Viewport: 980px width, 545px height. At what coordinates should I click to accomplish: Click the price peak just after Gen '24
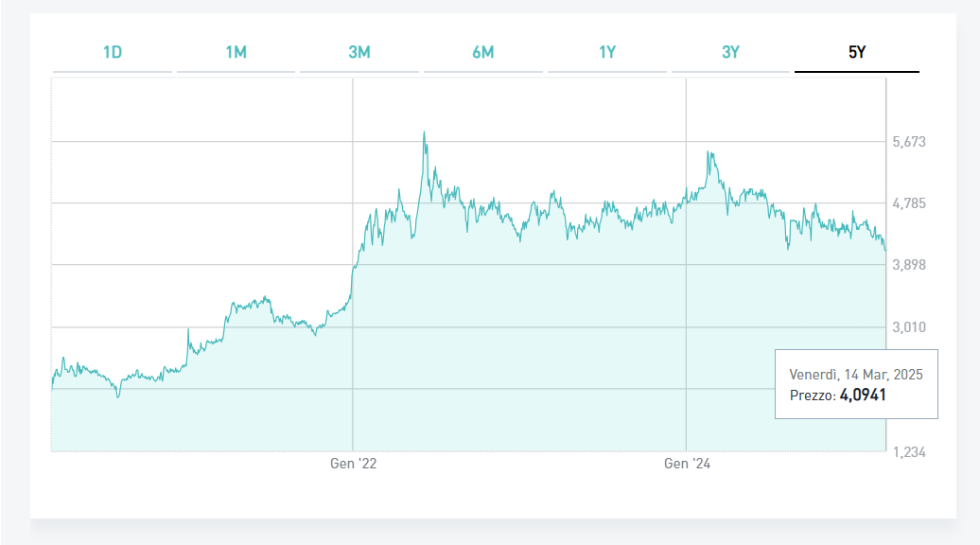[708, 151]
